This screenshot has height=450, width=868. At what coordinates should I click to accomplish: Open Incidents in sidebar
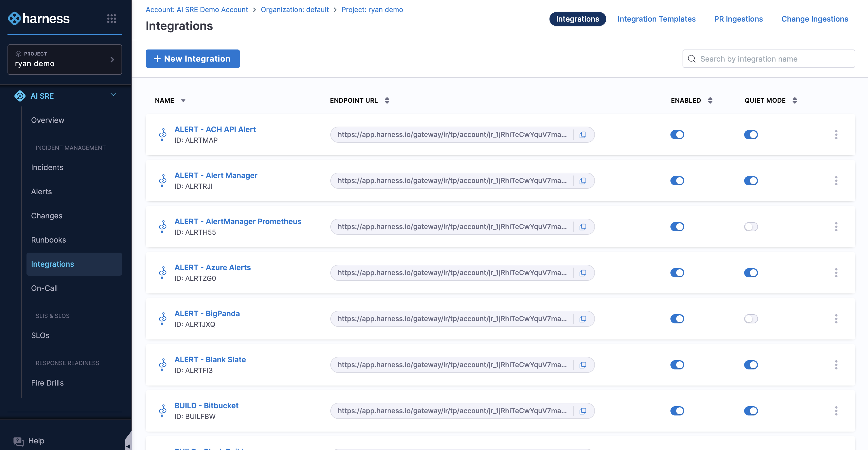point(47,167)
